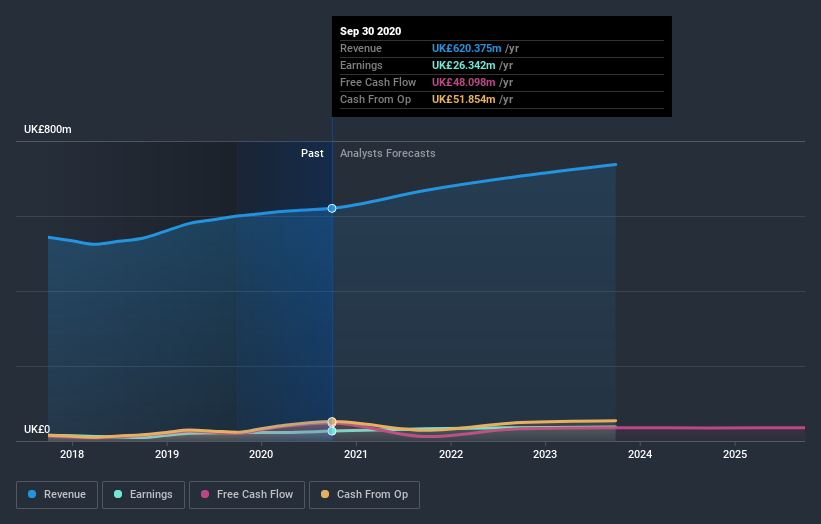The height and width of the screenshot is (524, 821).
Task: Toggle the Free Cash Flow legend series
Action: coord(247,495)
